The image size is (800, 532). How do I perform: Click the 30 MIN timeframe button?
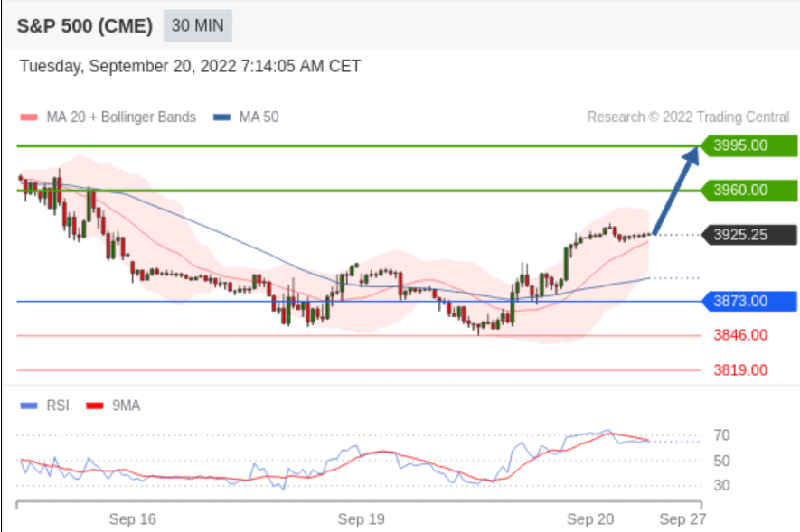click(197, 25)
